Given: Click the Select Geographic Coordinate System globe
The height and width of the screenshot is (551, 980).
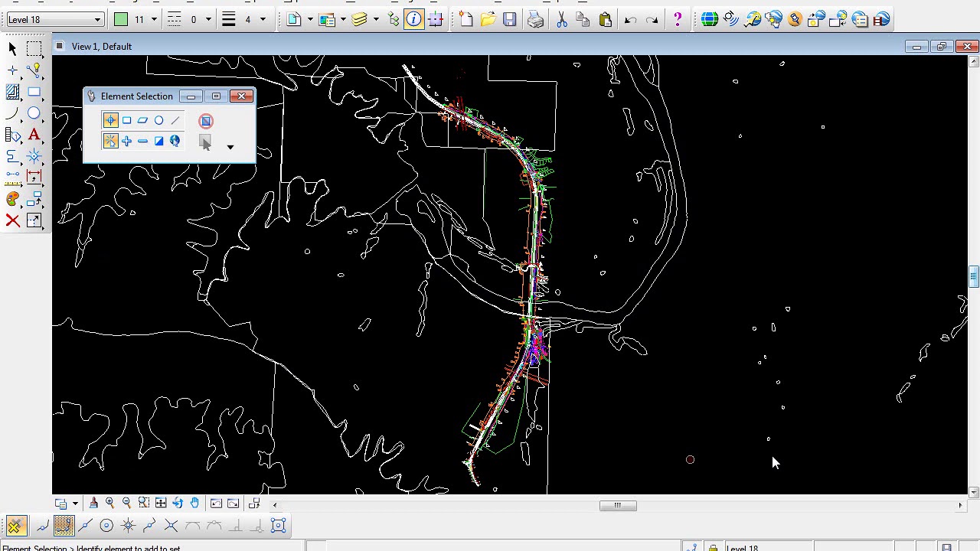Looking at the screenshot, I should click(x=709, y=19).
